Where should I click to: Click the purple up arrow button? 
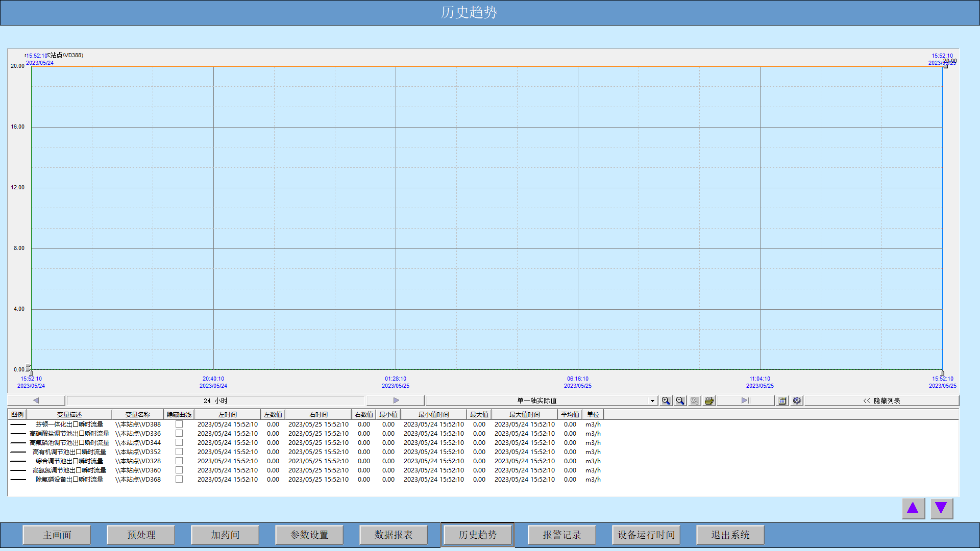coord(913,508)
